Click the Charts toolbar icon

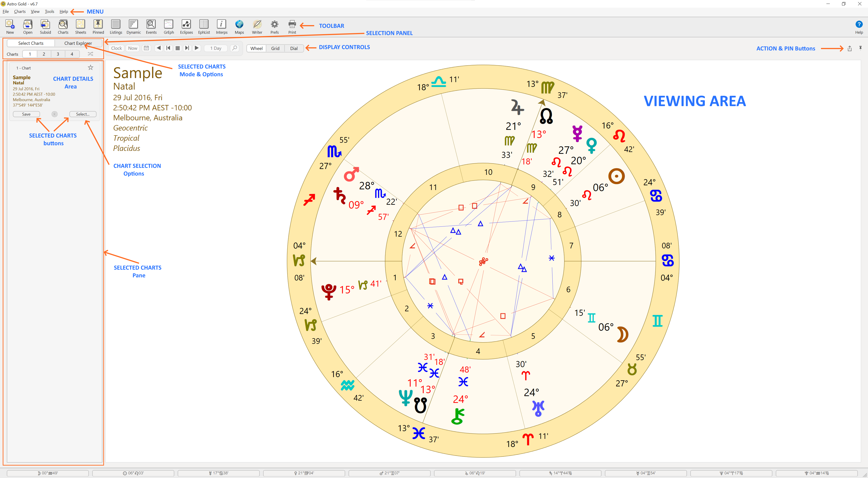pos(63,27)
